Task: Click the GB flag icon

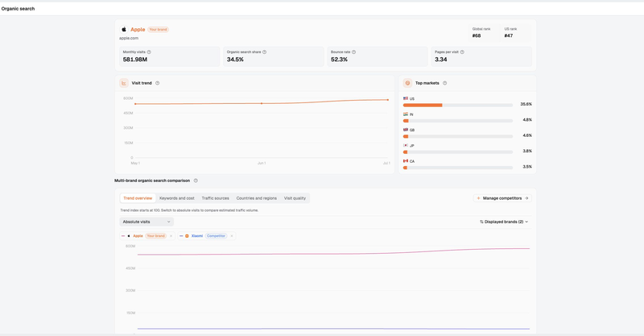Action: (x=406, y=130)
